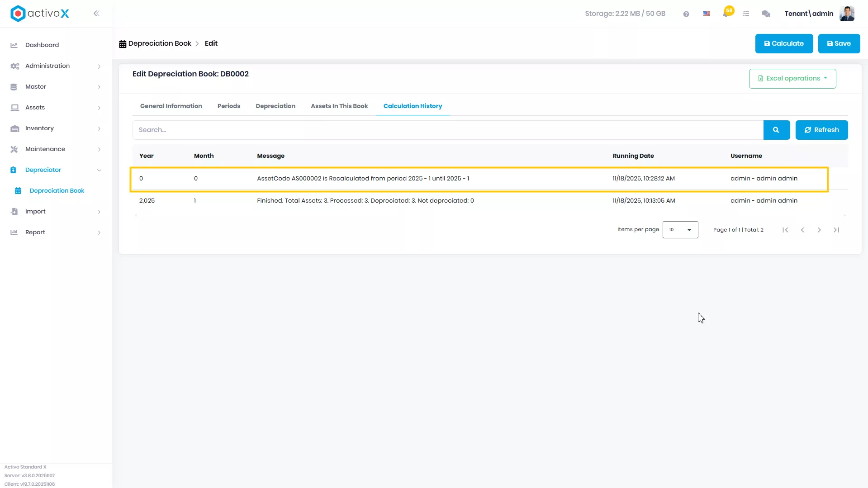
Task: Click the Depreciation Book breadcrumb link
Action: (160, 43)
